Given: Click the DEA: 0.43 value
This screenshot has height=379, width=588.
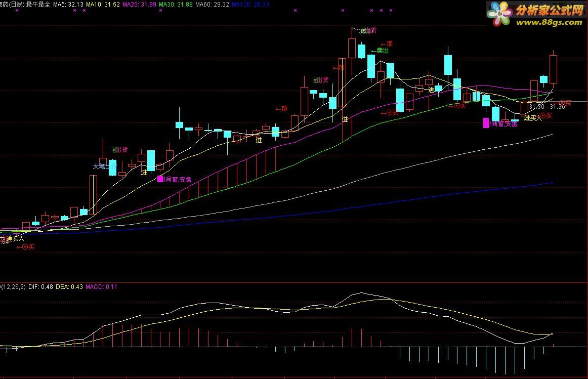Looking at the screenshot, I should pyautogui.click(x=69, y=287).
